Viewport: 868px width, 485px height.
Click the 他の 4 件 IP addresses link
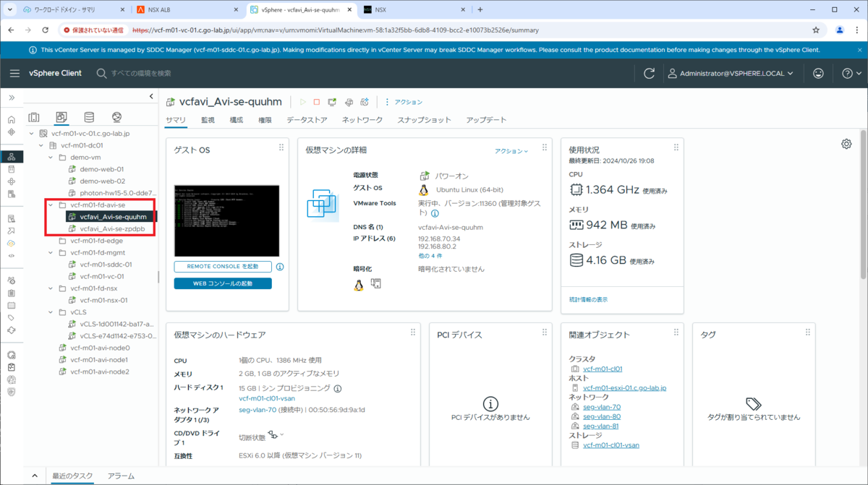(430, 256)
